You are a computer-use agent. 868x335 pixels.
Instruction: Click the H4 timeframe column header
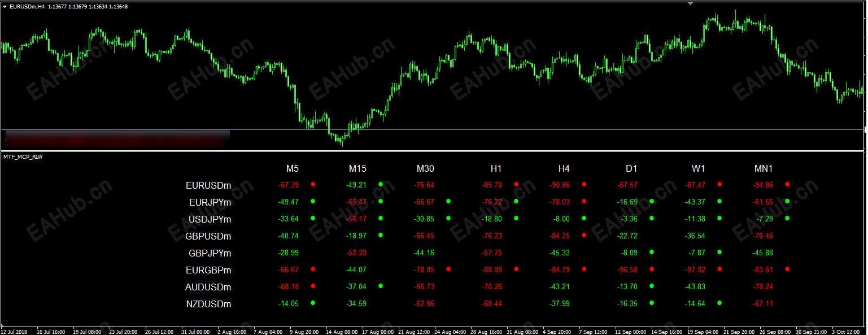(564, 168)
